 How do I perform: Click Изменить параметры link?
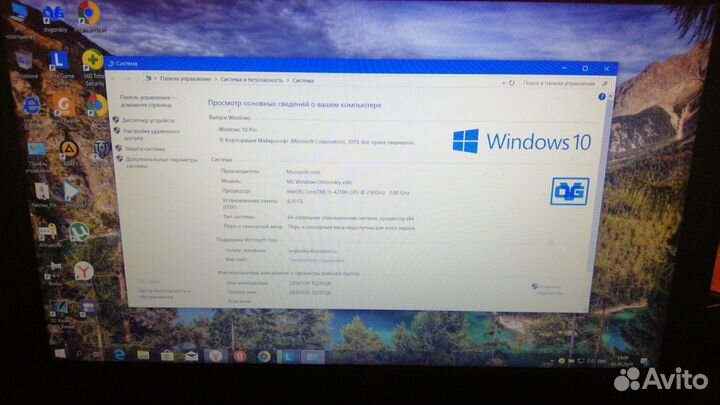click(x=549, y=289)
